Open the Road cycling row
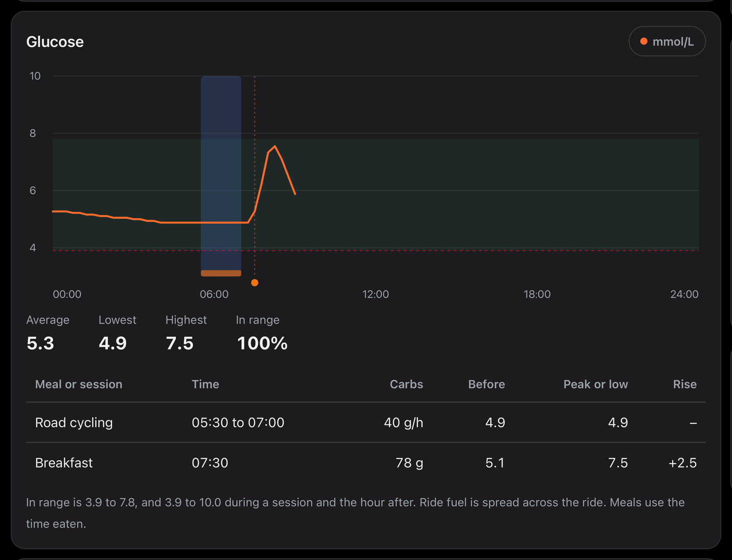The height and width of the screenshot is (560, 732). 366,423
